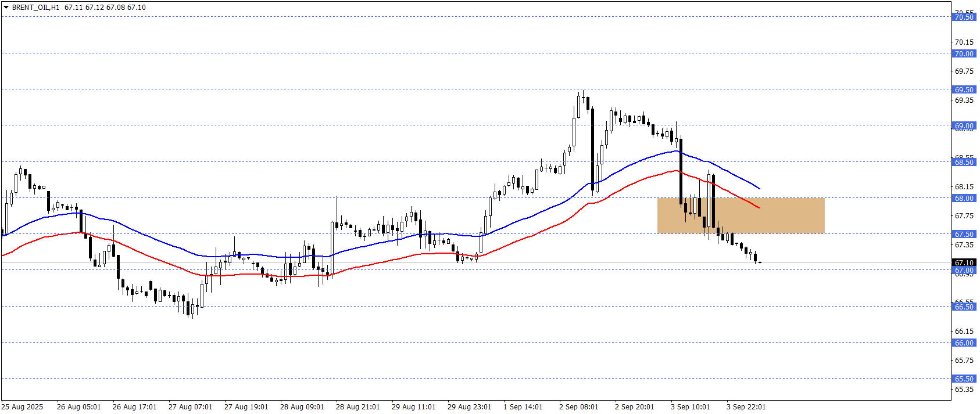Click the 69.00 level price label
980x414 pixels.
coord(964,126)
